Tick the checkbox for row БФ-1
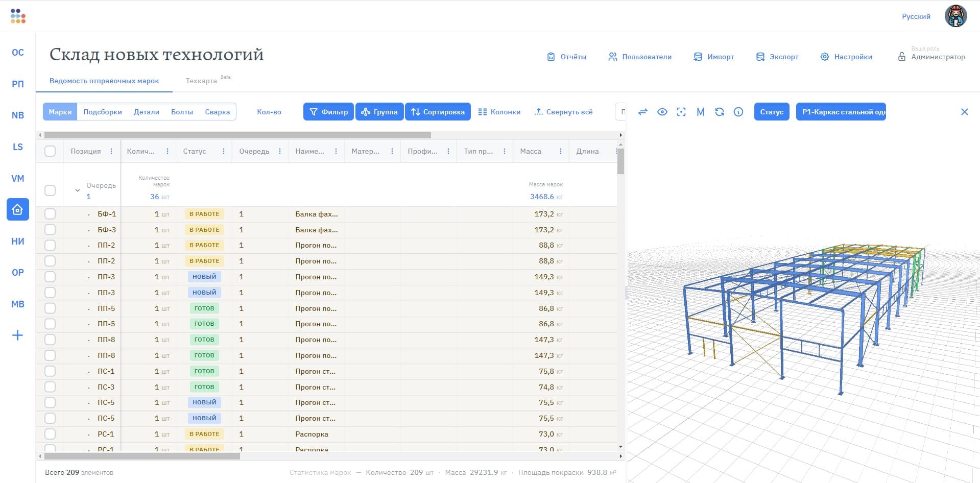The height and width of the screenshot is (483, 980). [50, 214]
